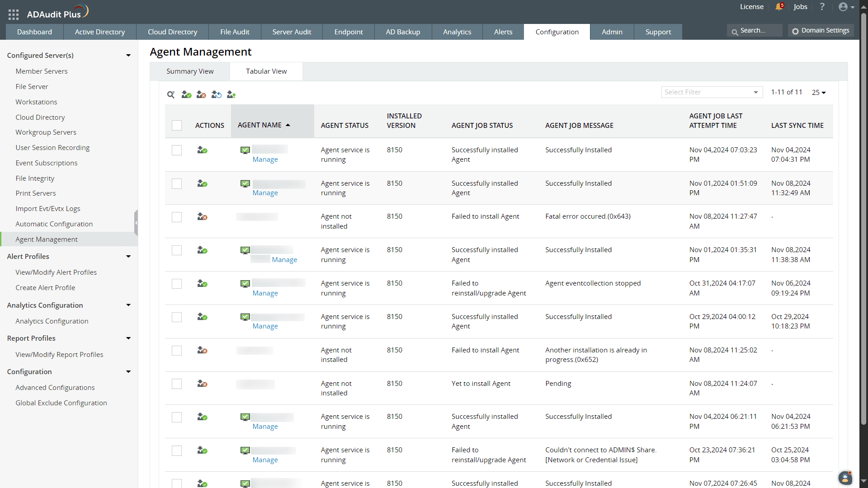Select the checkbox in the table header
Viewport: 868px width, 488px height.
(177, 125)
